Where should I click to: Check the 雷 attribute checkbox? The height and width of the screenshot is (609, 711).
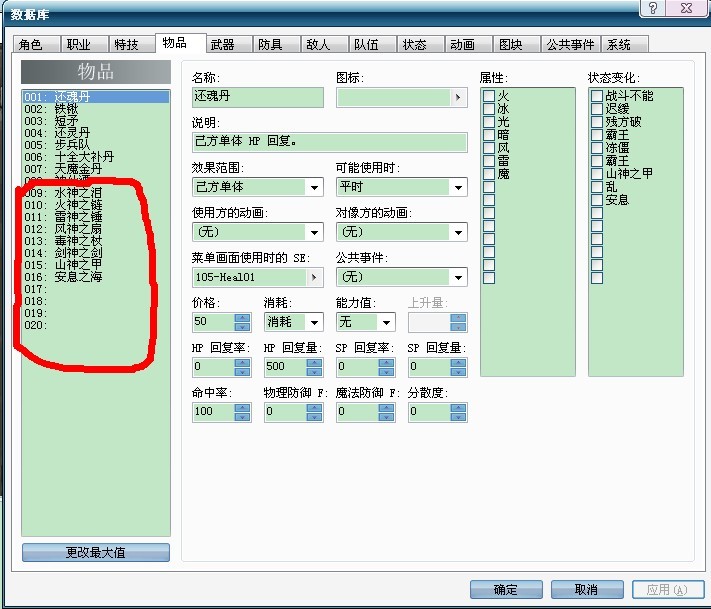489,161
